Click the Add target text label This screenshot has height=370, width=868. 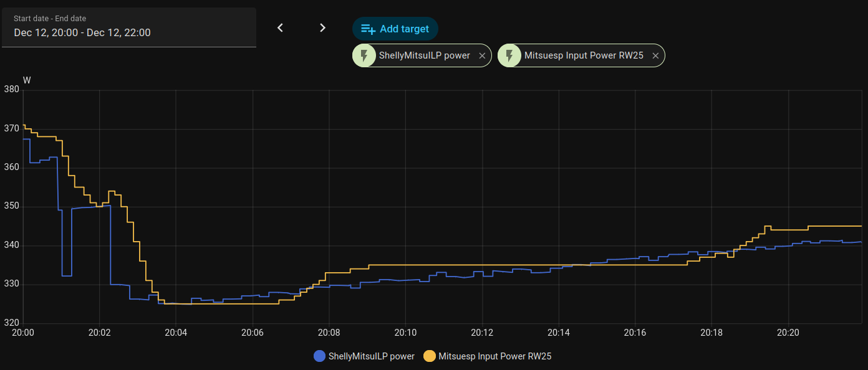click(404, 29)
